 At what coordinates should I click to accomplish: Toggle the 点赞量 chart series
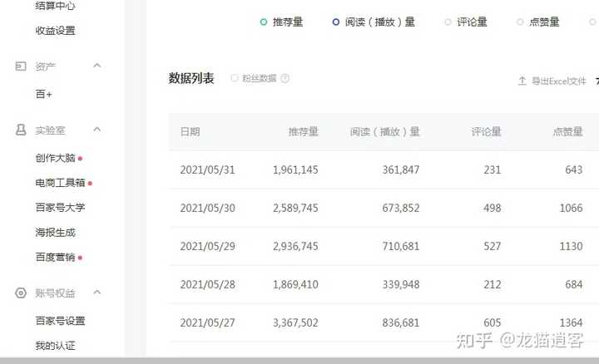pos(538,22)
